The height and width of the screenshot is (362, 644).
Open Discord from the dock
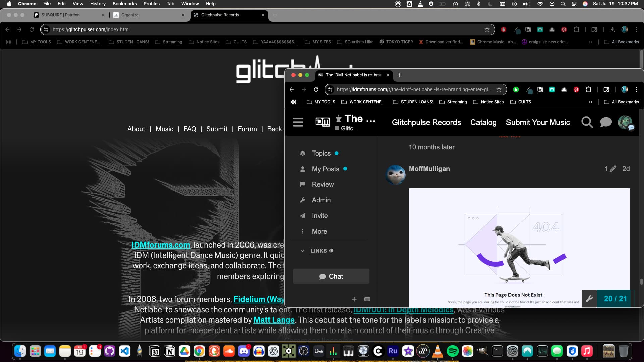(x=244, y=351)
